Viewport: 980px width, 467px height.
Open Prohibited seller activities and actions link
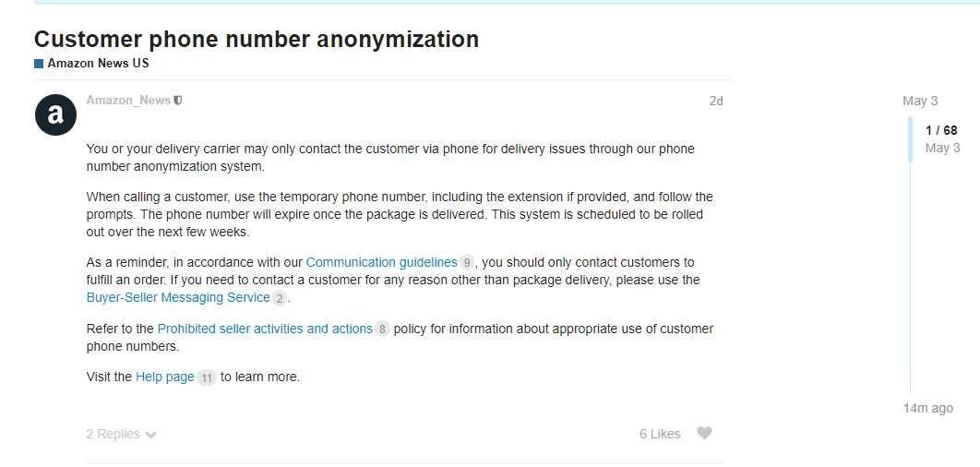[x=265, y=329]
